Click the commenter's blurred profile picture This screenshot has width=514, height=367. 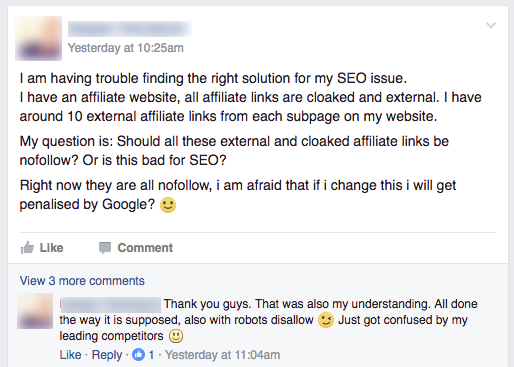coord(35,311)
